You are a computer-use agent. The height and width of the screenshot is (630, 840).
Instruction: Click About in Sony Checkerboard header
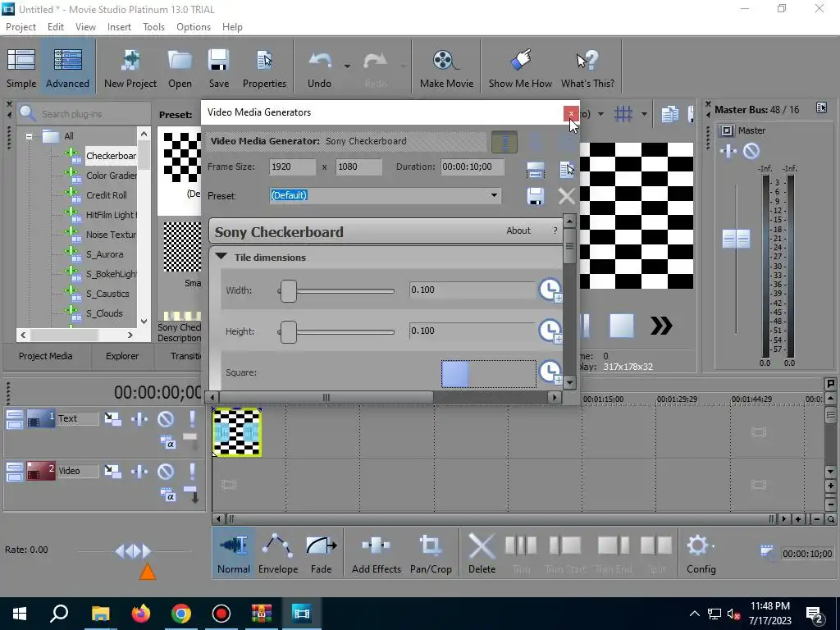coord(518,231)
